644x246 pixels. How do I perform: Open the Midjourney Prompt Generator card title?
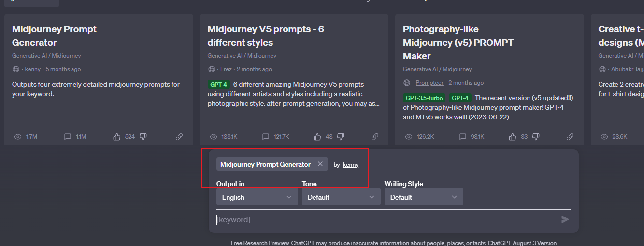point(54,36)
